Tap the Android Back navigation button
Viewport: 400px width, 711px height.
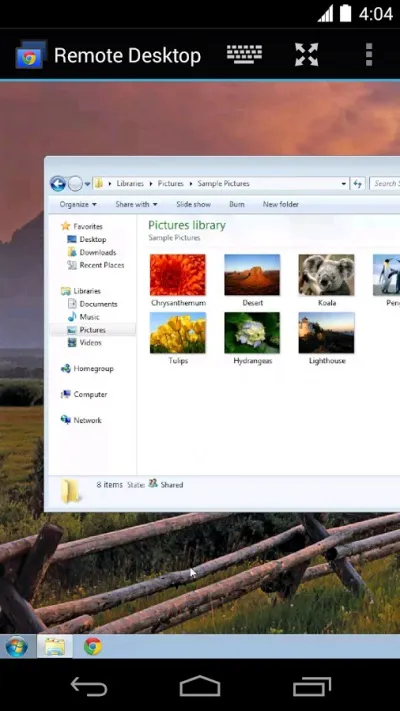[x=89, y=687]
